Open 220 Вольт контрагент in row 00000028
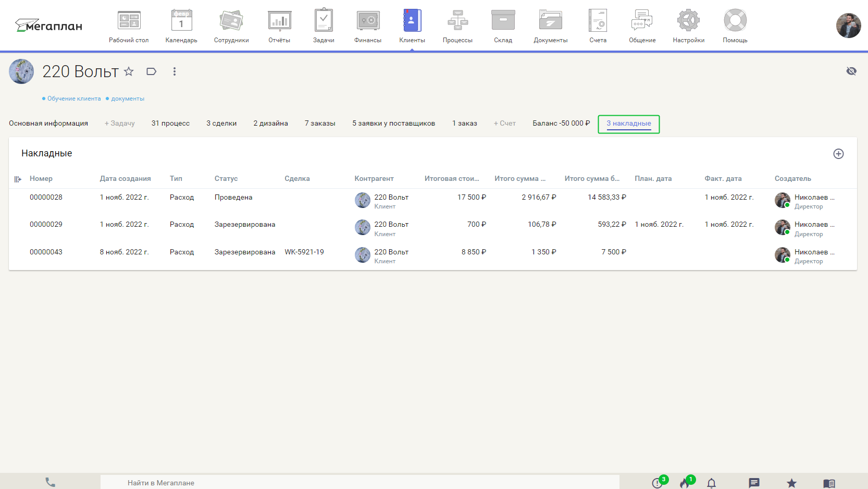 (391, 197)
